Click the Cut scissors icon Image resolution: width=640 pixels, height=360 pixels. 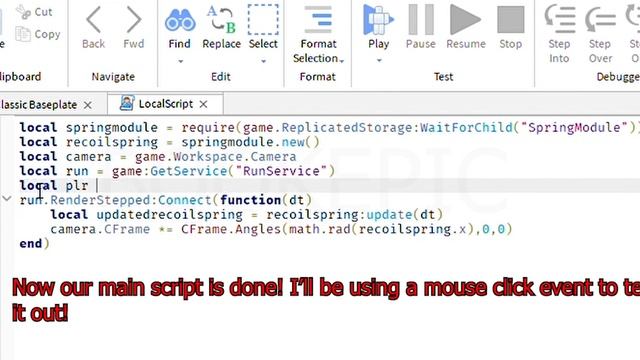23,11
